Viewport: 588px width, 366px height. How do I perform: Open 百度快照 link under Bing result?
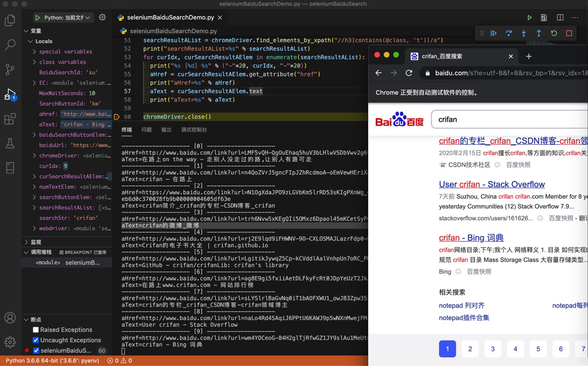[x=479, y=271]
